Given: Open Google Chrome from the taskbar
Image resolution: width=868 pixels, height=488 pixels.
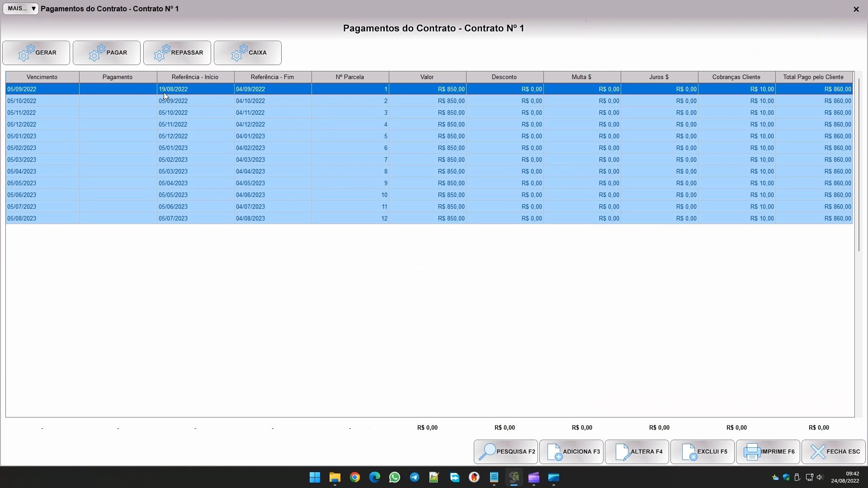Looking at the screenshot, I should click(x=355, y=478).
